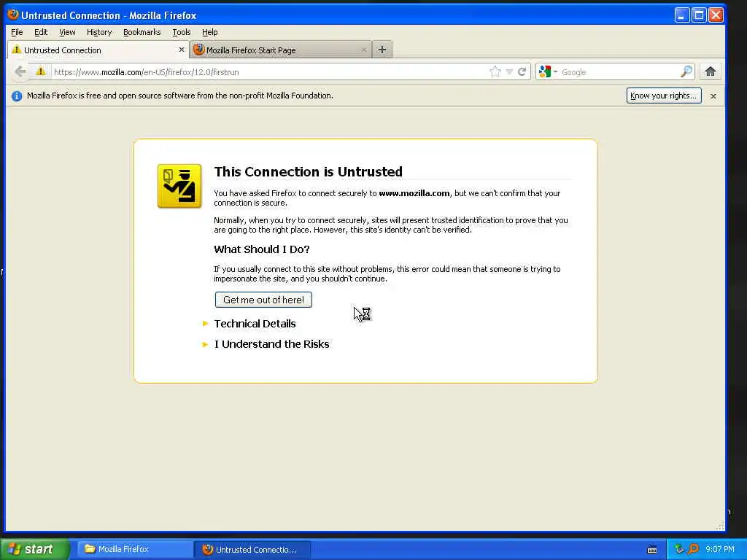Image resolution: width=747 pixels, height=560 pixels.
Task: Select Untrusted Connection taskbar item
Action: pyautogui.click(x=252, y=549)
